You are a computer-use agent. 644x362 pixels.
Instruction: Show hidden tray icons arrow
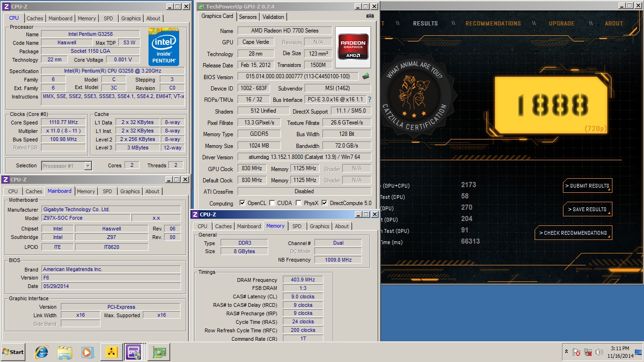(x=566, y=352)
